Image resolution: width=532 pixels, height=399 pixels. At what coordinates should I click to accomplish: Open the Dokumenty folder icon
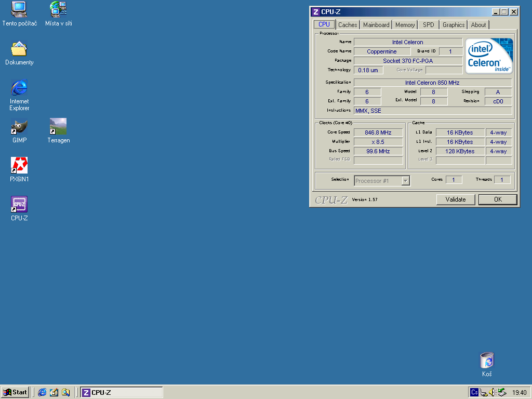tap(19, 49)
